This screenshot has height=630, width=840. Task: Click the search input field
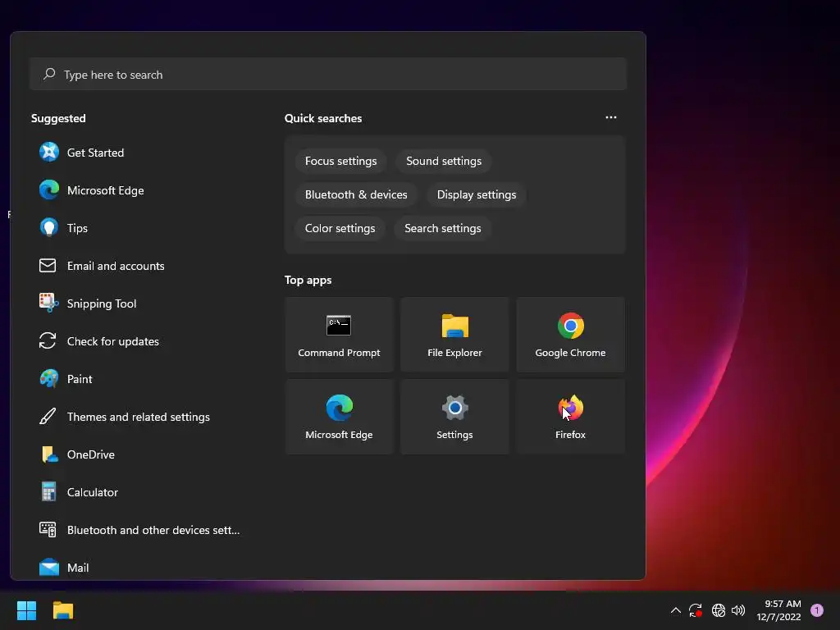(x=328, y=75)
